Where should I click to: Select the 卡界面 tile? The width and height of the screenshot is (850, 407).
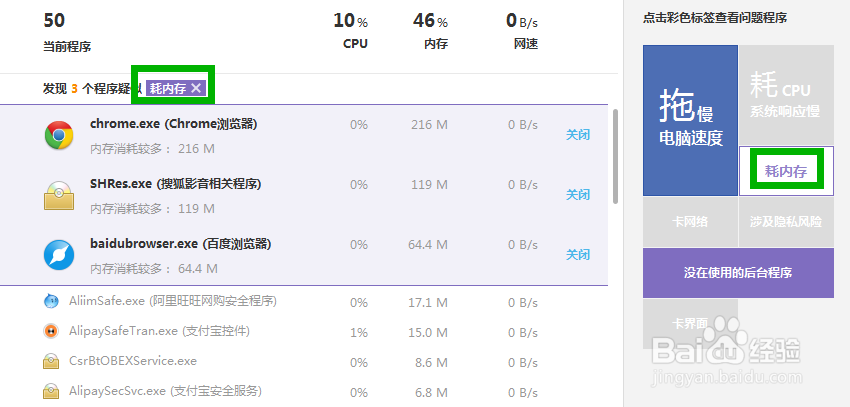690,324
